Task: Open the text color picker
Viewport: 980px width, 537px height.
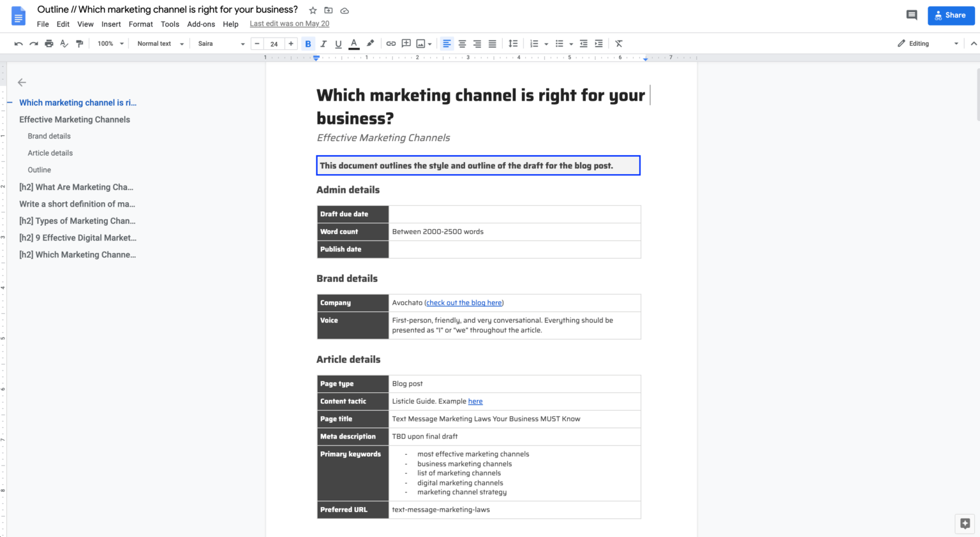Action: (x=354, y=43)
